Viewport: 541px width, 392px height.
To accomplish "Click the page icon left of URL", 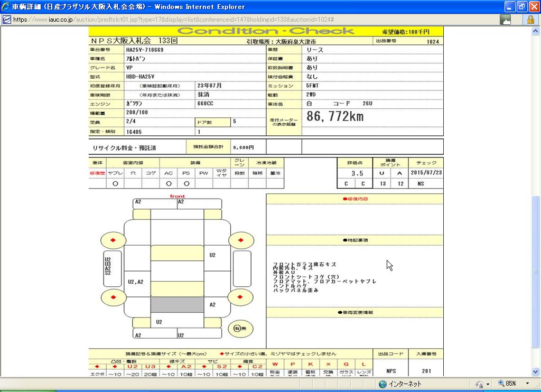I will pyautogui.click(x=6, y=20).
